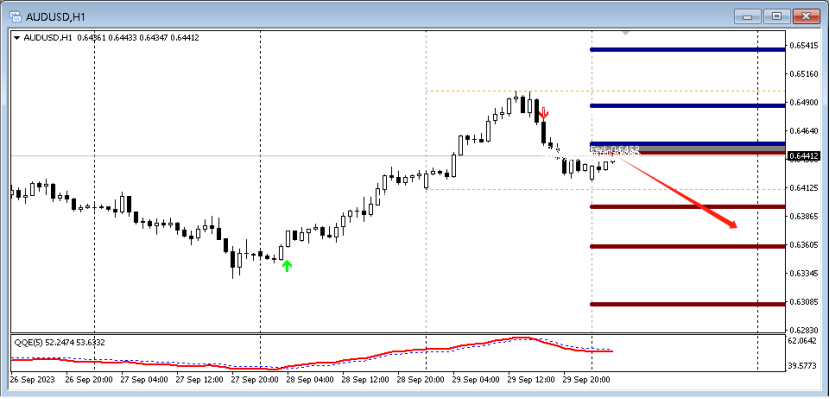This screenshot has width=830, height=399.
Task: Click the 26 Sep 2023 date label
Action: coord(31,380)
